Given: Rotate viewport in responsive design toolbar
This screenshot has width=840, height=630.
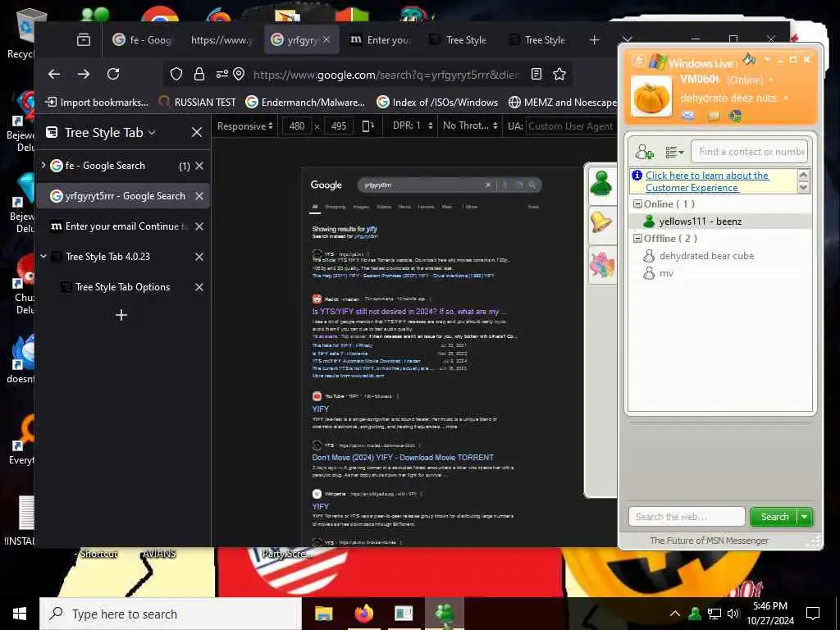Looking at the screenshot, I should point(367,126).
